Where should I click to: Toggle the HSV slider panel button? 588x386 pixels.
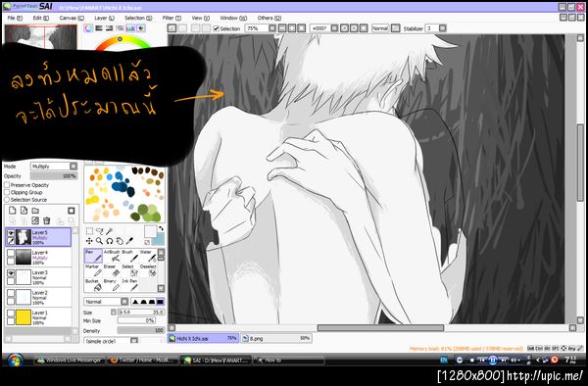click(110, 28)
